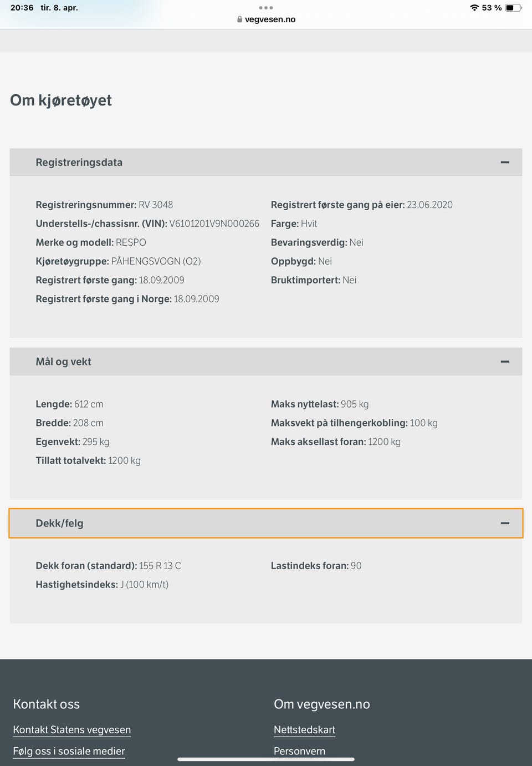Open Følg oss i sosiale medier link
The height and width of the screenshot is (766, 532).
pos(69,752)
